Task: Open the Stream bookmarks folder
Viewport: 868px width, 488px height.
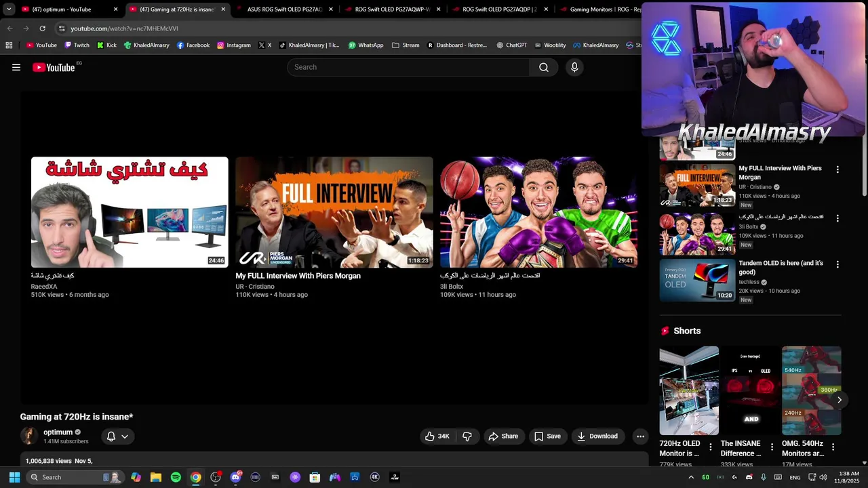Action: tap(406, 45)
